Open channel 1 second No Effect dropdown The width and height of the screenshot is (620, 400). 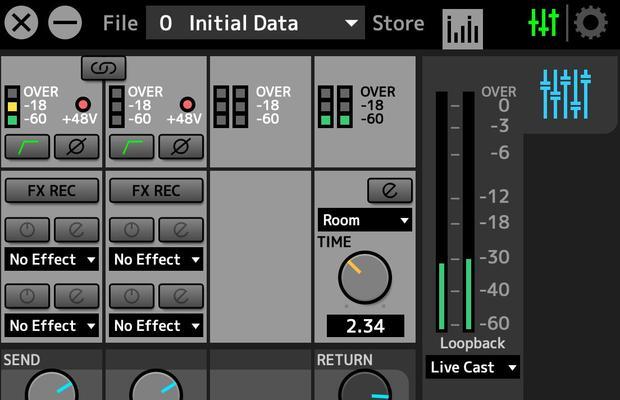[x=52, y=326]
